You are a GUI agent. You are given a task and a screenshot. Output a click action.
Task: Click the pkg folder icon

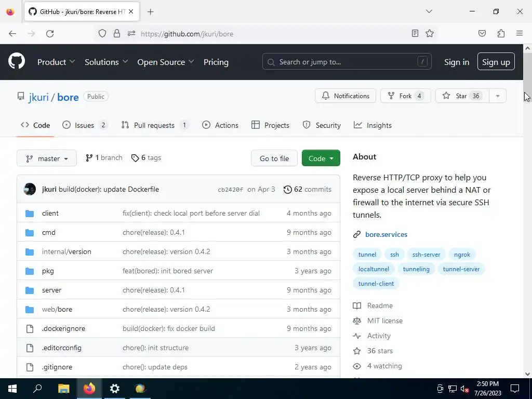(30, 271)
